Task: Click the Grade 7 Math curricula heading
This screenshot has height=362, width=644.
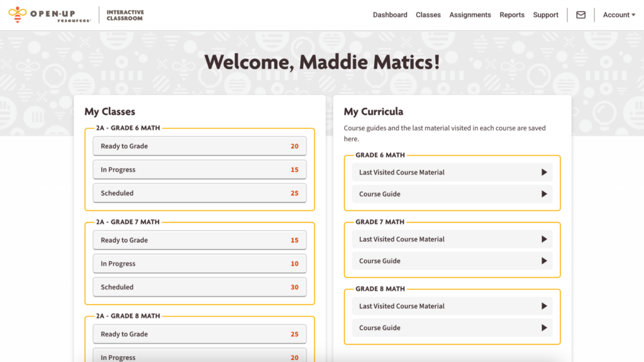Action: click(380, 222)
